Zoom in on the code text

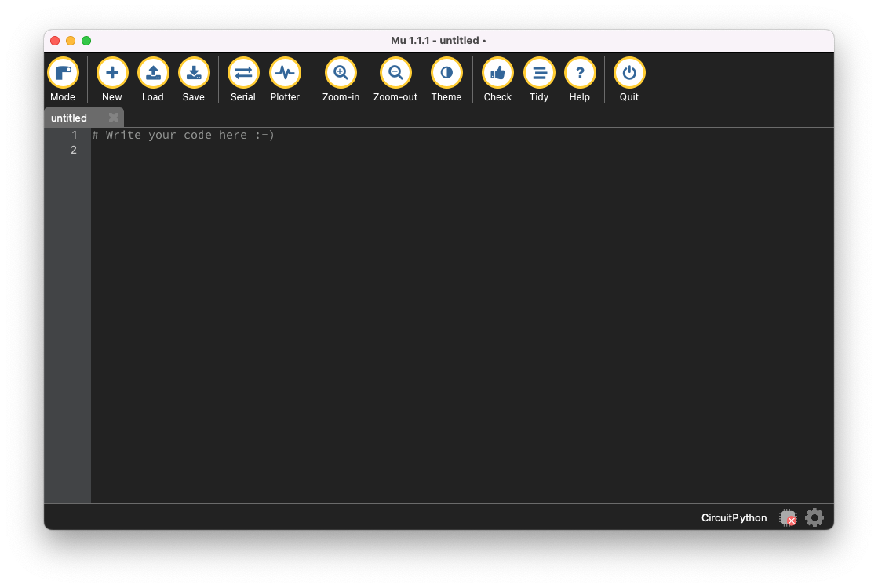coord(341,72)
